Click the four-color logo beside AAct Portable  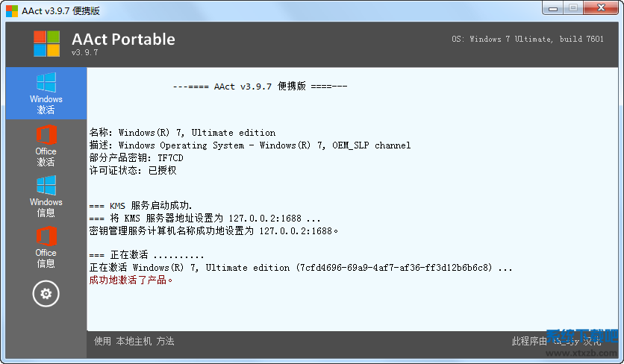coord(46,44)
